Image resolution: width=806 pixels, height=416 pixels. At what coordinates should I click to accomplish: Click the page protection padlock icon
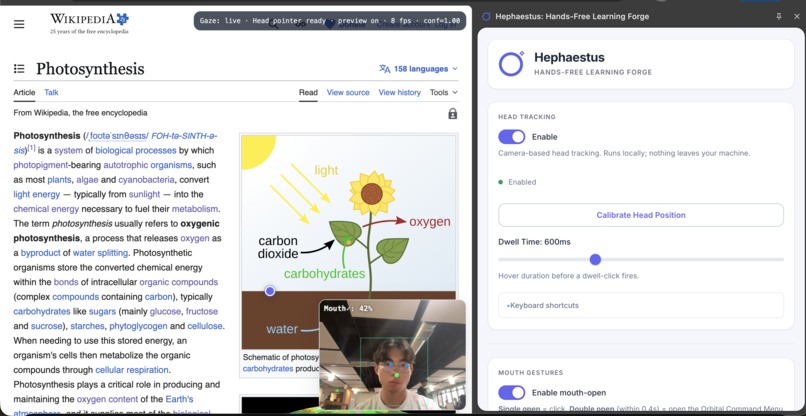click(x=452, y=114)
